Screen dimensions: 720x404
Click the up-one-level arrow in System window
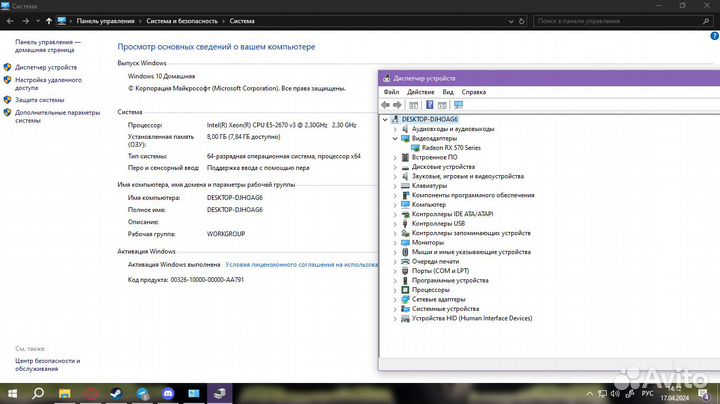tap(49, 21)
